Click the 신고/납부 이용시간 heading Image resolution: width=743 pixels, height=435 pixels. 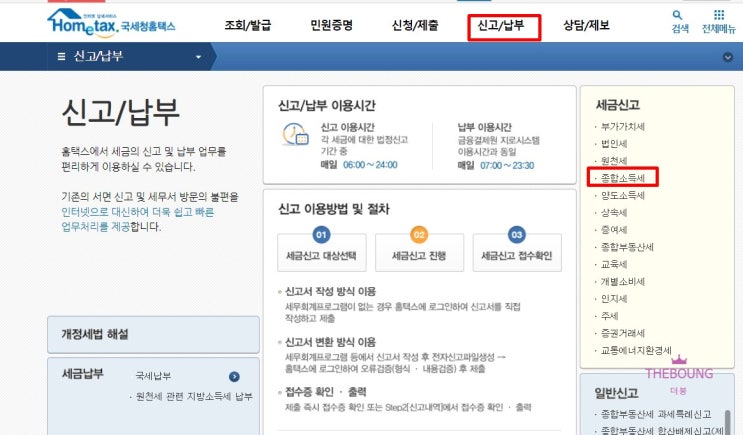[327, 105]
